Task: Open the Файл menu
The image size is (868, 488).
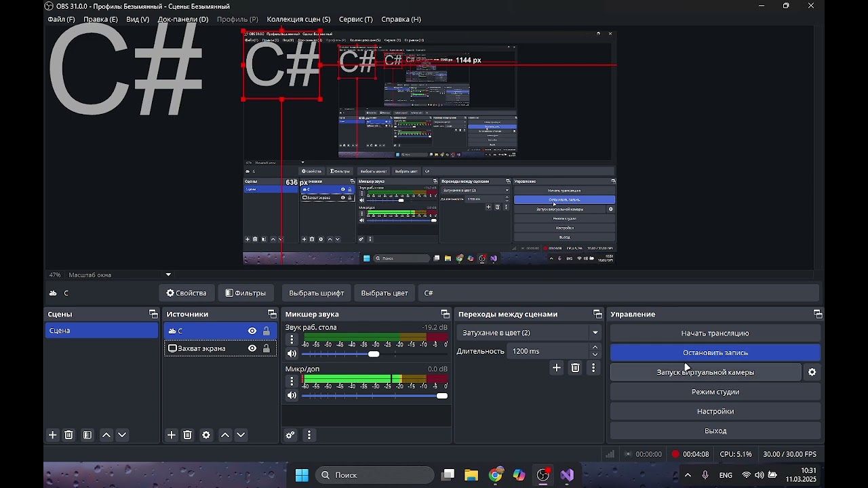Action: coord(62,19)
